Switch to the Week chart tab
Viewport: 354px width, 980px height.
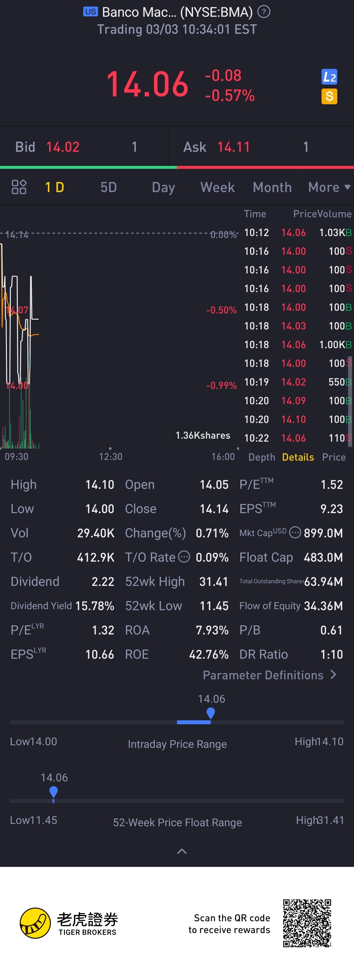click(218, 187)
